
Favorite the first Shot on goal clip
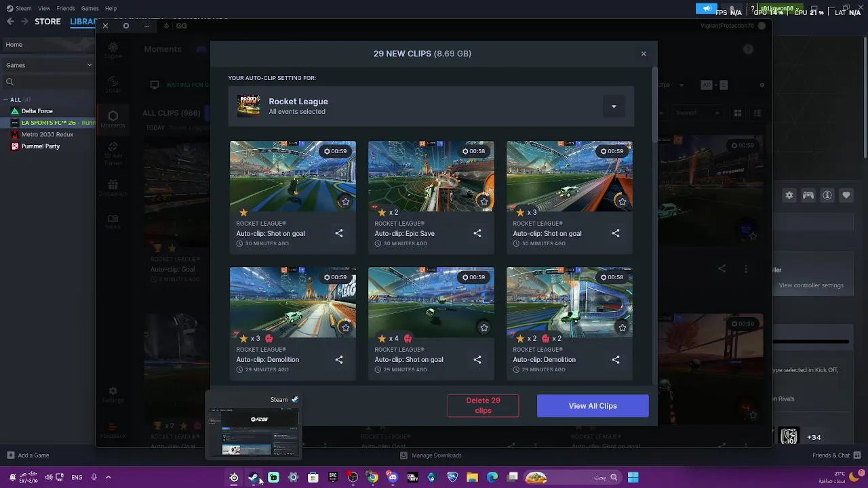[346, 201]
